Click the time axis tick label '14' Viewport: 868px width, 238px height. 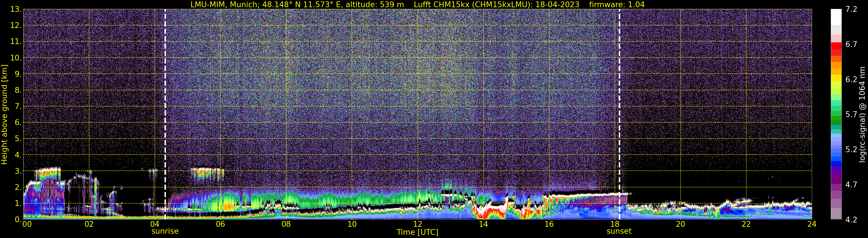click(x=483, y=224)
